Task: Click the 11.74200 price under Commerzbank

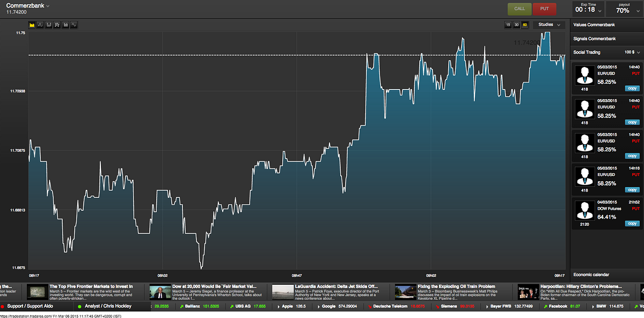Action: 16,12
